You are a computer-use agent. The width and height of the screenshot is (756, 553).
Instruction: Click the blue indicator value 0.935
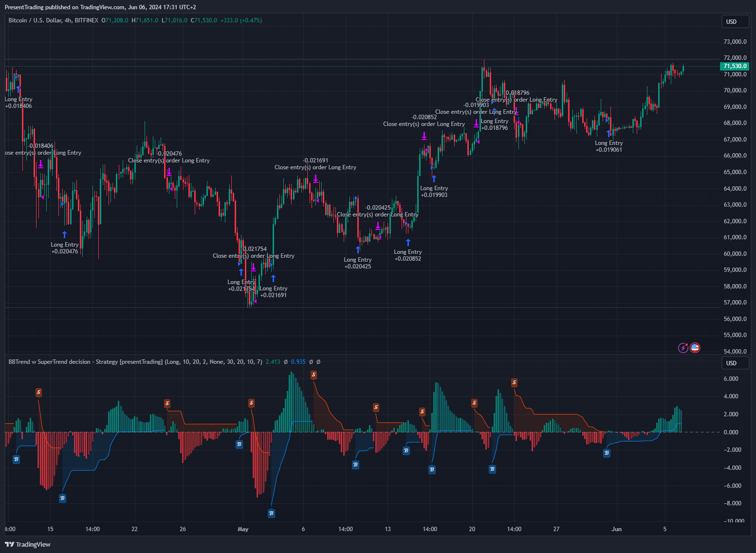tap(298, 362)
